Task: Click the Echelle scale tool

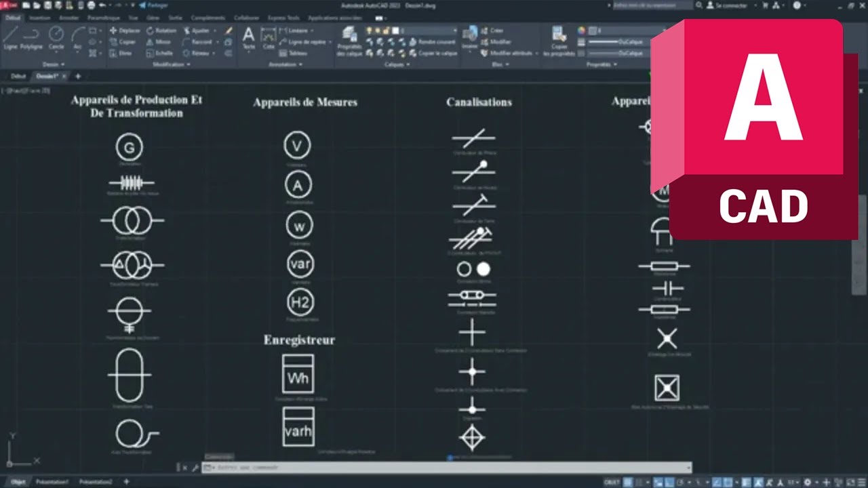Action: pos(160,52)
